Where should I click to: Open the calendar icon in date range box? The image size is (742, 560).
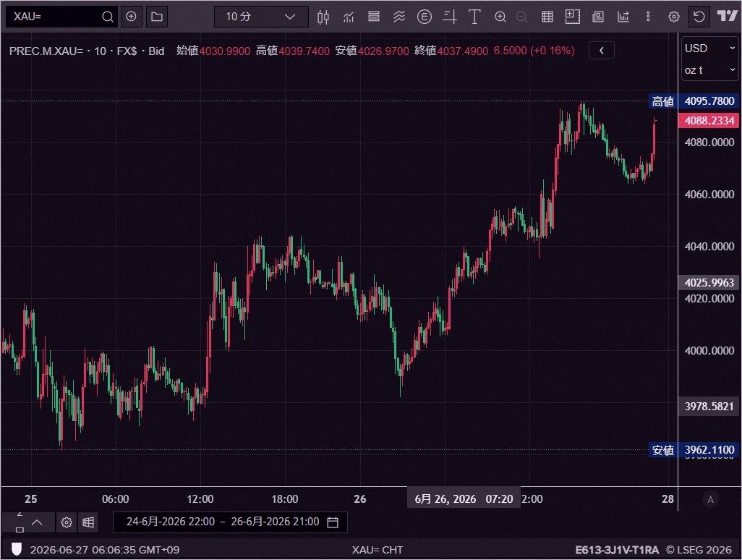click(333, 522)
